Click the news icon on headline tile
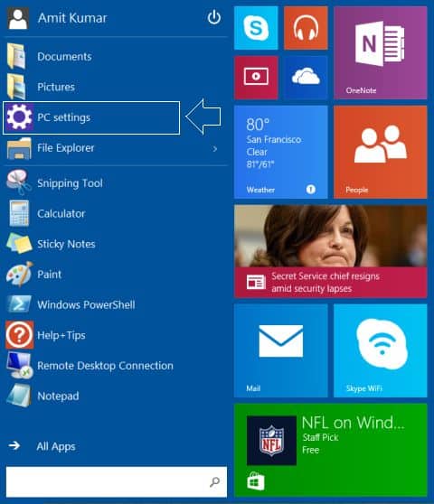The height and width of the screenshot is (504, 434). [x=256, y=282]
